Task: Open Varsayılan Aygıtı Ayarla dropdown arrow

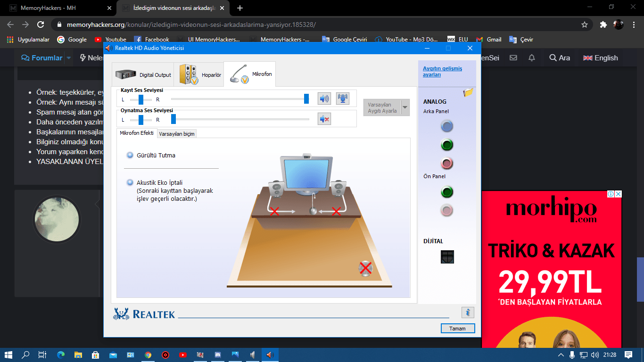Action: coord(405,107)
